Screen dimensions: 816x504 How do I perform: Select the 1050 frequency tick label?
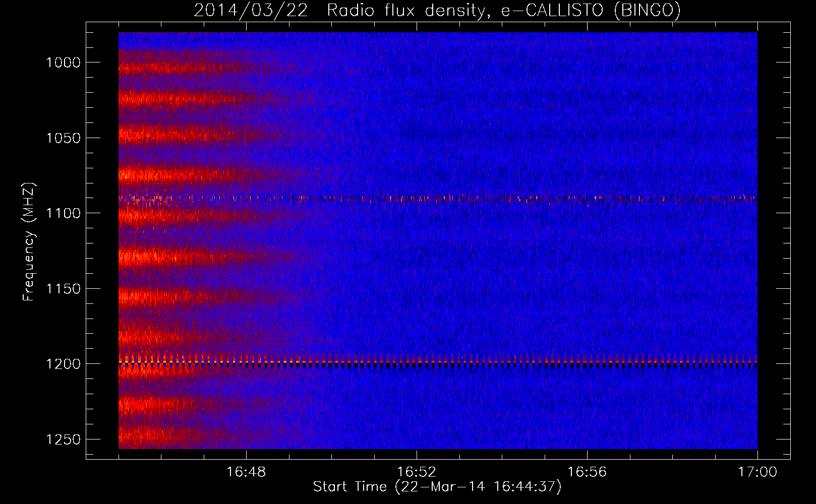coord(63,138)
